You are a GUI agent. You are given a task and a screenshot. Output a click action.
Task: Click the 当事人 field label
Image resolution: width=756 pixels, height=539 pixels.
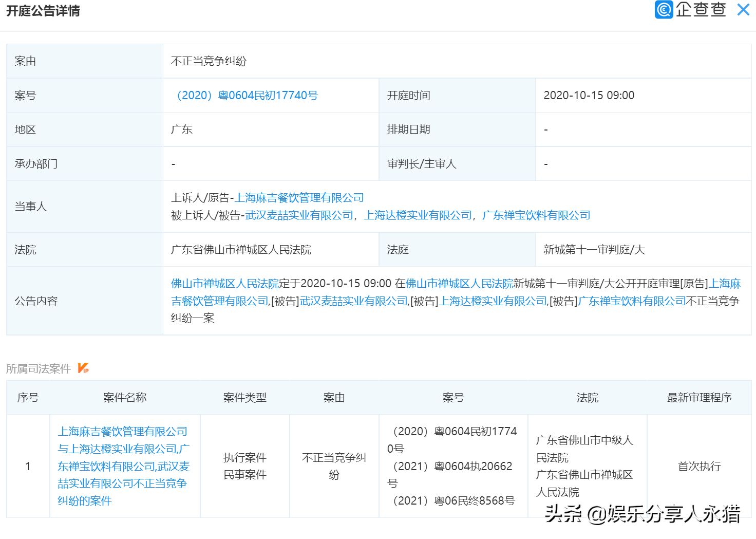tap(31, 207)
